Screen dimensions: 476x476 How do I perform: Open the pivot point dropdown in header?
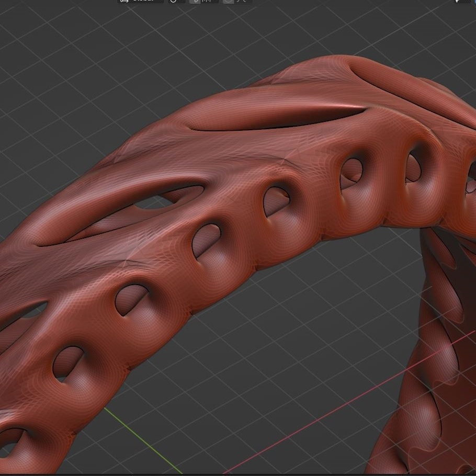pyautogui.click(x=177, y=1)
